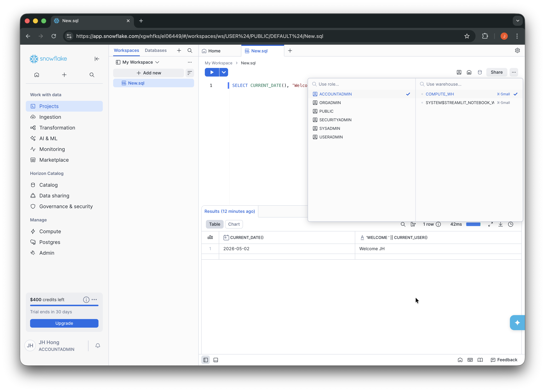This screenshot has width=545, height=392.
Task: Open the Projects menu item
Action: [x=64, y=106]
